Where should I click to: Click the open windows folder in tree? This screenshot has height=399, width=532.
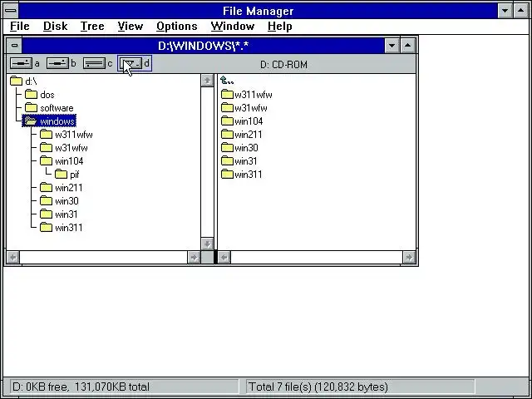coord(49,121)
